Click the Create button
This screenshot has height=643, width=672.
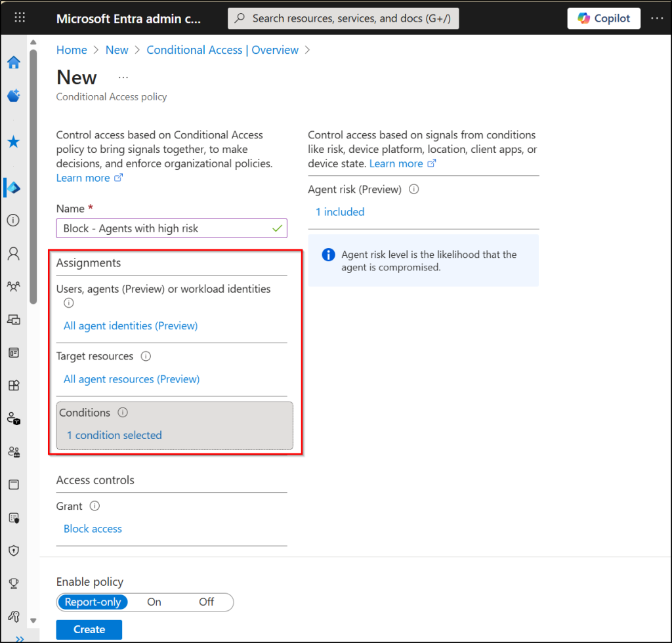pos(89,629)
